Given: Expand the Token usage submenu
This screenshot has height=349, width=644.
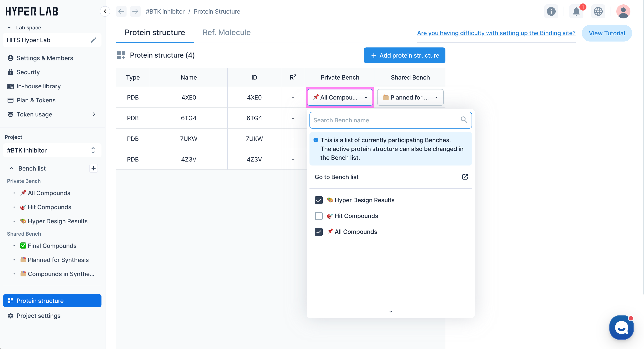Looking at the screenshot, I should (94, 114).
